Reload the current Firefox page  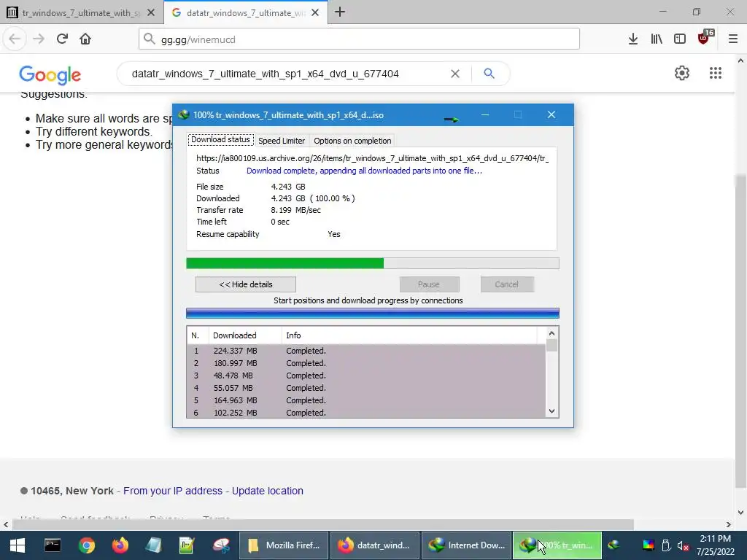tap(62, 39)
